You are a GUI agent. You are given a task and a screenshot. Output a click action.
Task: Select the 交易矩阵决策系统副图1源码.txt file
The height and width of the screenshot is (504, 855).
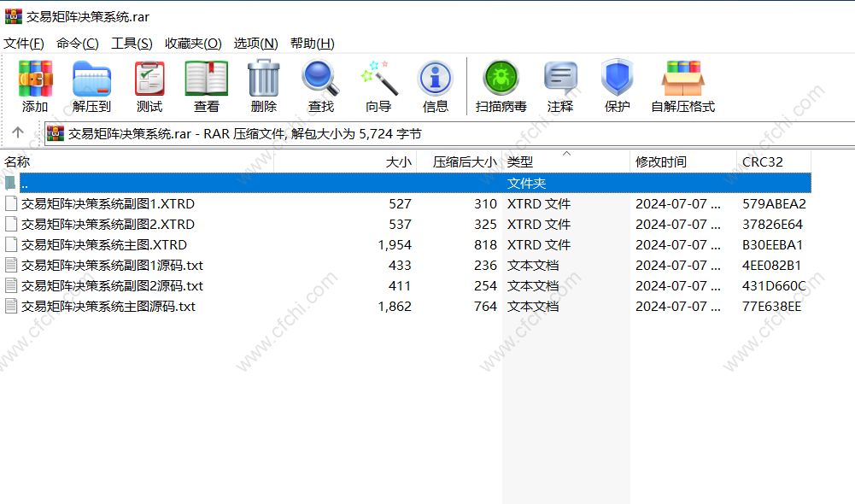tap(113, 265)
